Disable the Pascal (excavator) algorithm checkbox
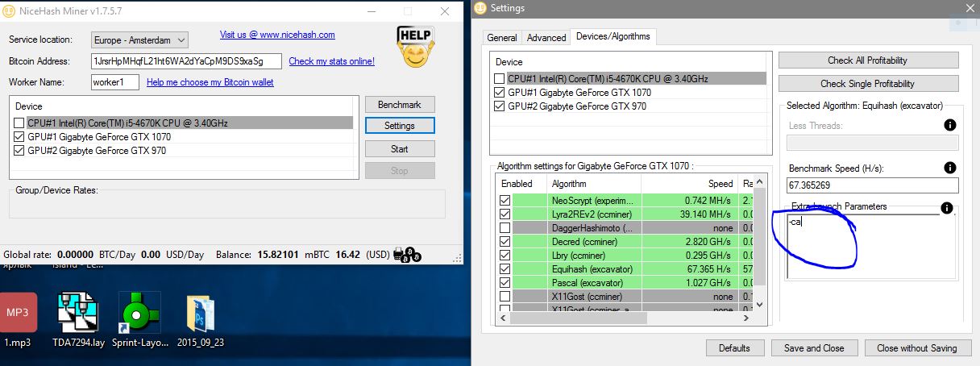This screenshot has height=366, width=980. coord(505,282)
